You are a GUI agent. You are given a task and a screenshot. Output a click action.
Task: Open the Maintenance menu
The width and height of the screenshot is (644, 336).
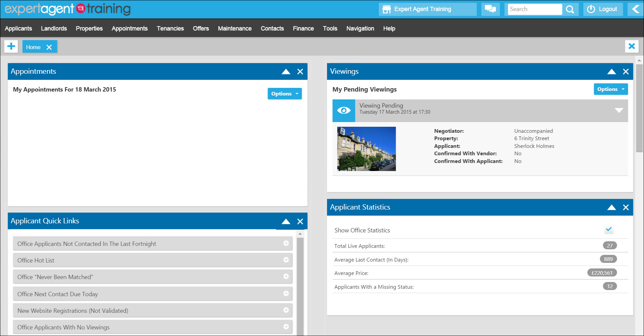pos(235,29)
